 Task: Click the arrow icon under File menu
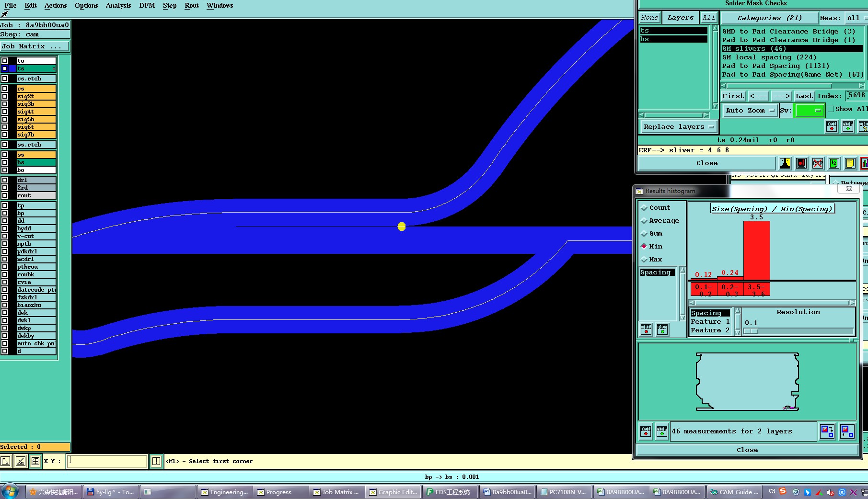tap(4, 14)
